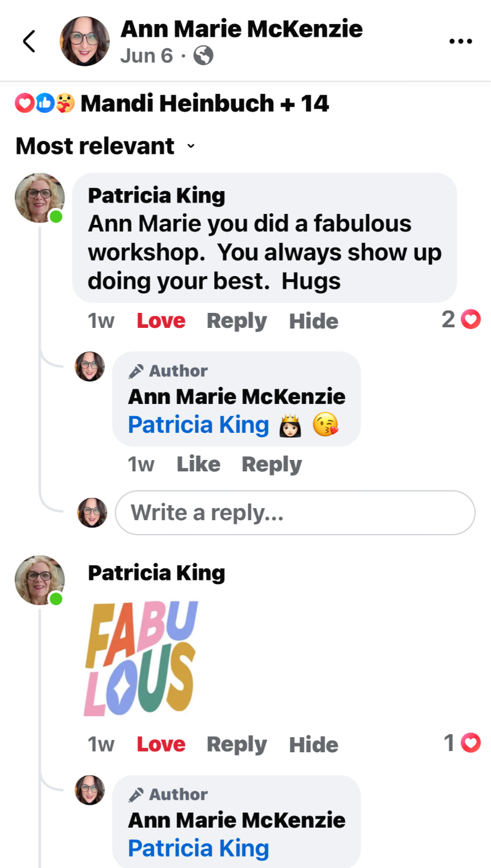The width and height of the screenshot is (491, 868).
Task: Open the blue Patricia King mention with emojis
Action: point(198,425)
